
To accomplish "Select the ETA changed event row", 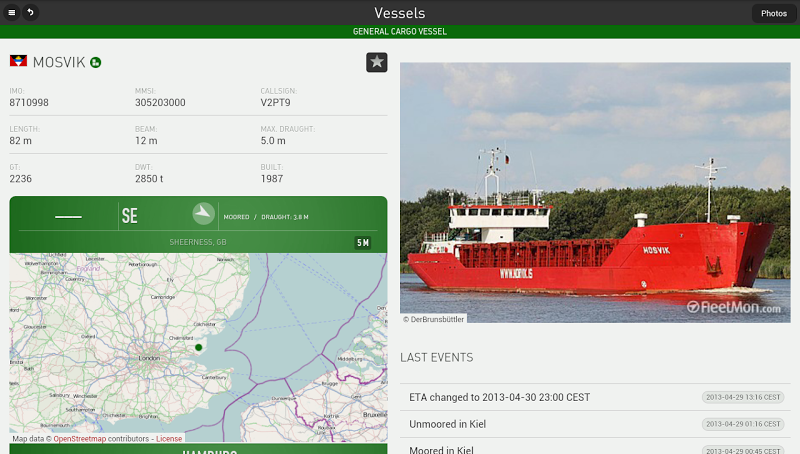I will [595, 397].
